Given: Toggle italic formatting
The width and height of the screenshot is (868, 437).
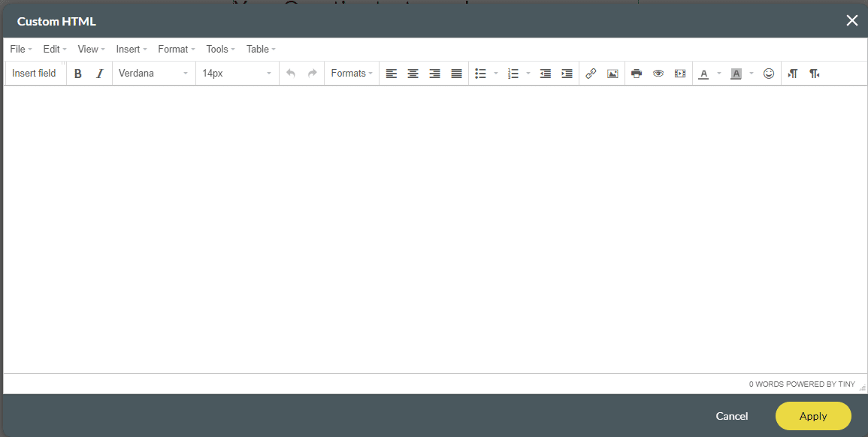Looking at the screenshot, I should pyautogui.click(x=98, y=73).
